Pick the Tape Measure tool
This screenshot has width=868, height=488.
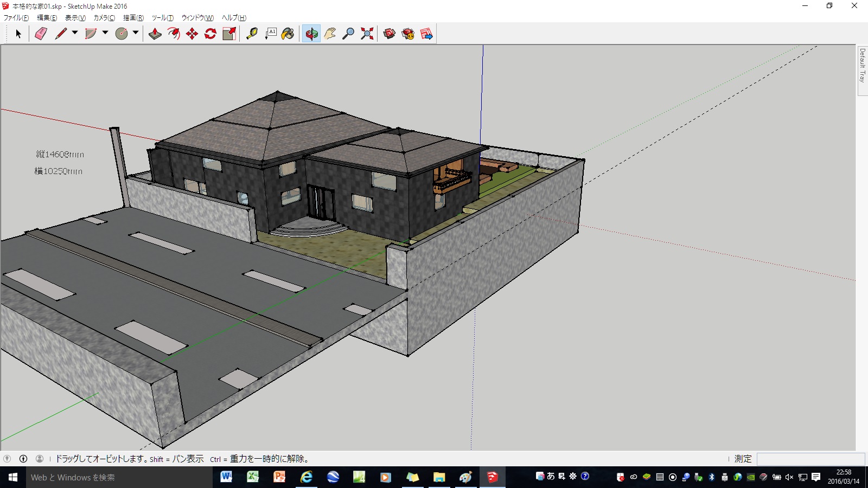click(252, 34)
